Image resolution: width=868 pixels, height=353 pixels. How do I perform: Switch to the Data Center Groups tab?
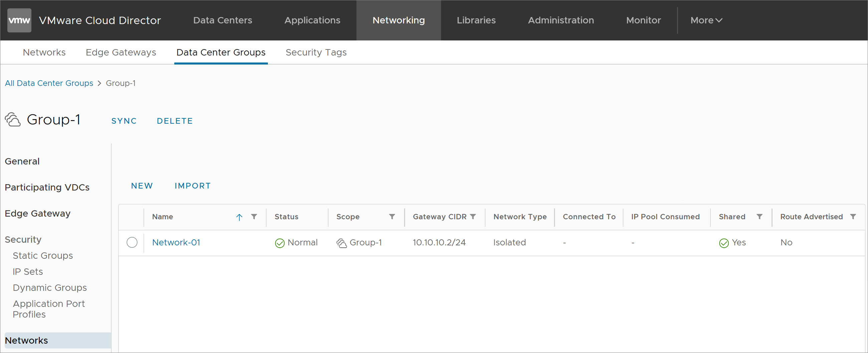221,52
